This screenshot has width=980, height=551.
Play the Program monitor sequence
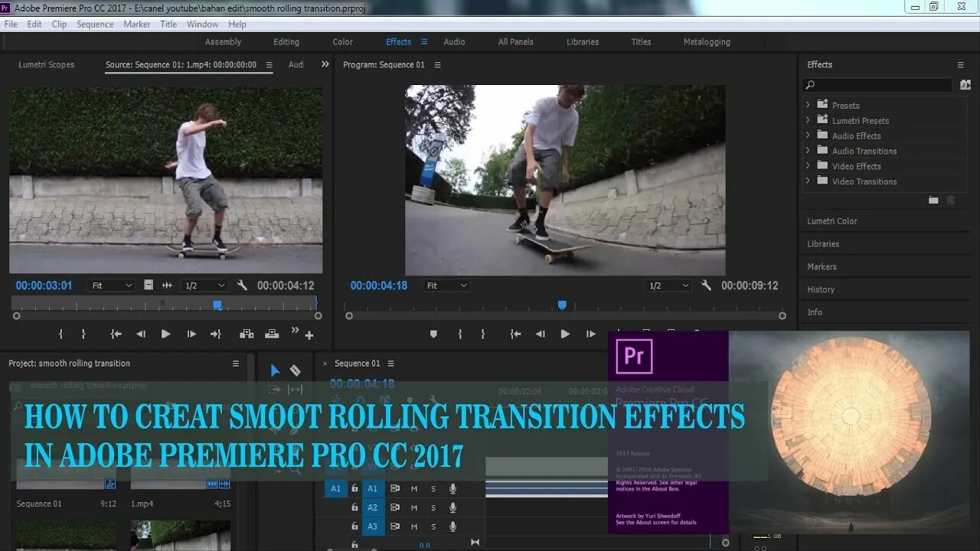pyautogui.click(x=565, y=334)
